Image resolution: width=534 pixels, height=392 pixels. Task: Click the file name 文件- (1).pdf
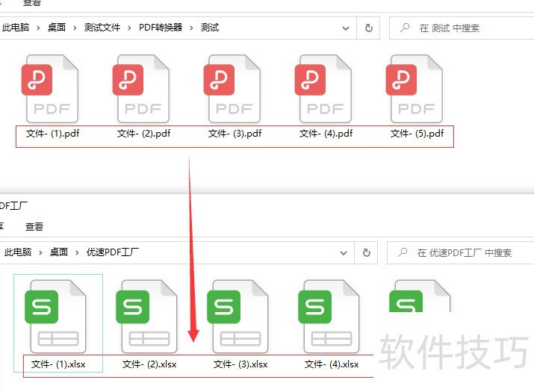(53, 134)
